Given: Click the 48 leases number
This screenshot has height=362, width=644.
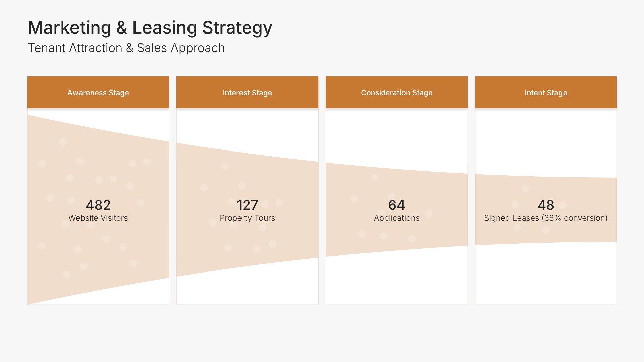Looking at the screenshot, I should 546,205.
